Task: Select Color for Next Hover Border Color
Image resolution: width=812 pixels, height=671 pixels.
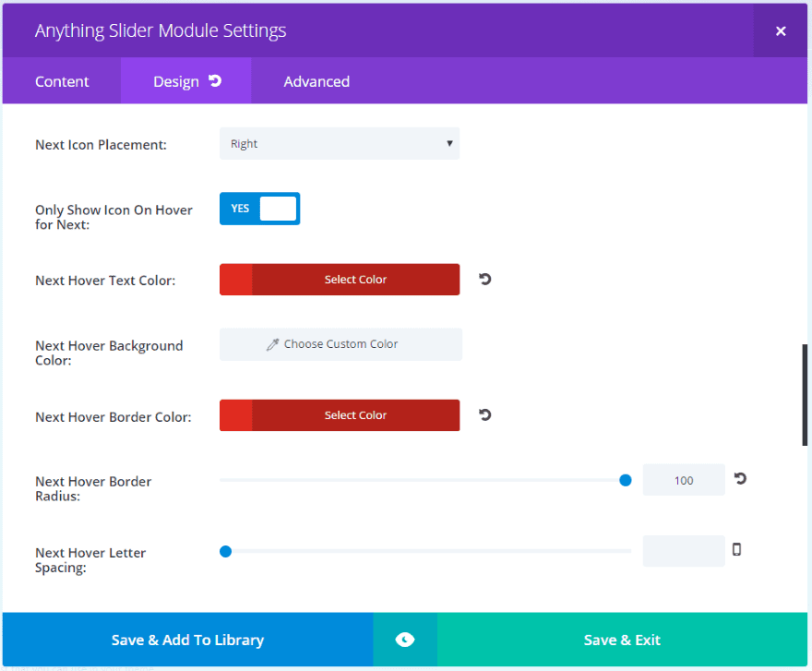Action: [x=355, y=415]
